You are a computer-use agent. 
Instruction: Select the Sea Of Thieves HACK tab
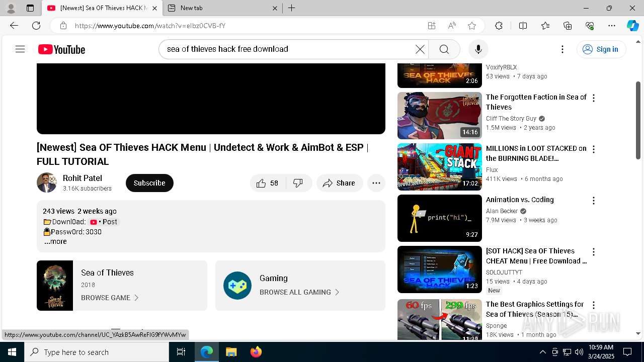[102, 8]
